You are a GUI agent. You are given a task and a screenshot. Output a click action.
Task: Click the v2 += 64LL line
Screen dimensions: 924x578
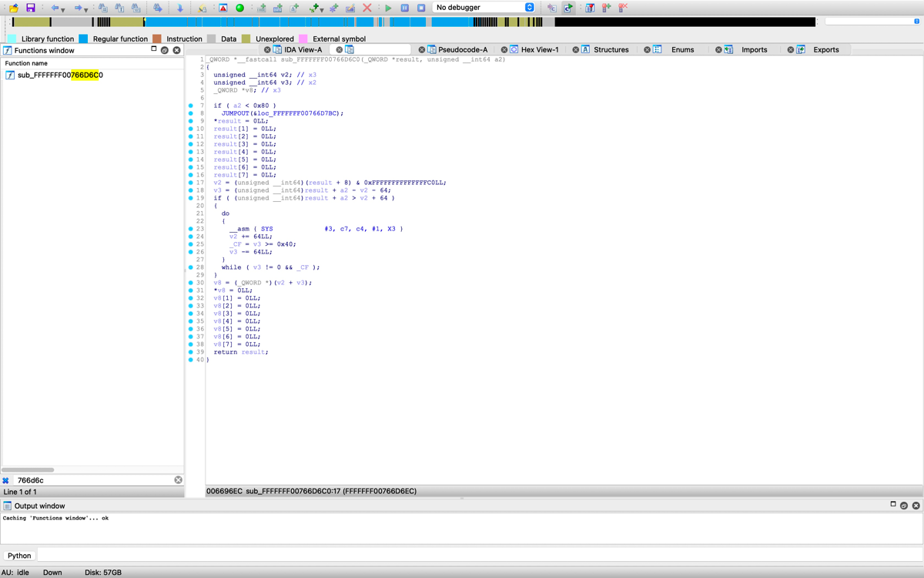(x=250, y=237)
